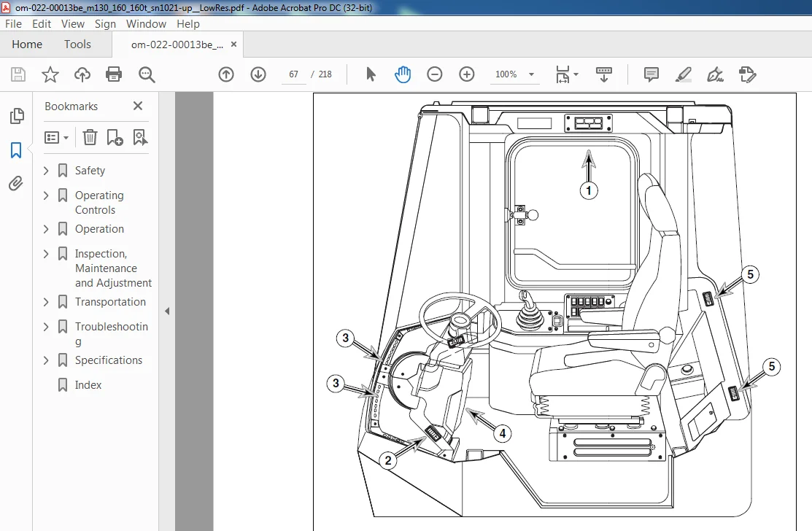
Task: Click the page number field showing 67
Action: pyautogui.click(x=293, y=74)
